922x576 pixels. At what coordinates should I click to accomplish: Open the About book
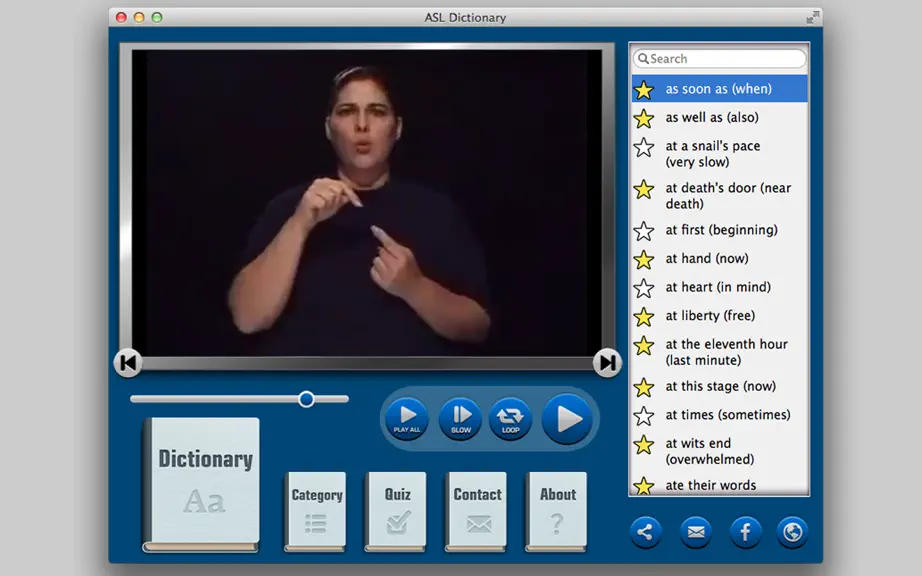[557, 511]
